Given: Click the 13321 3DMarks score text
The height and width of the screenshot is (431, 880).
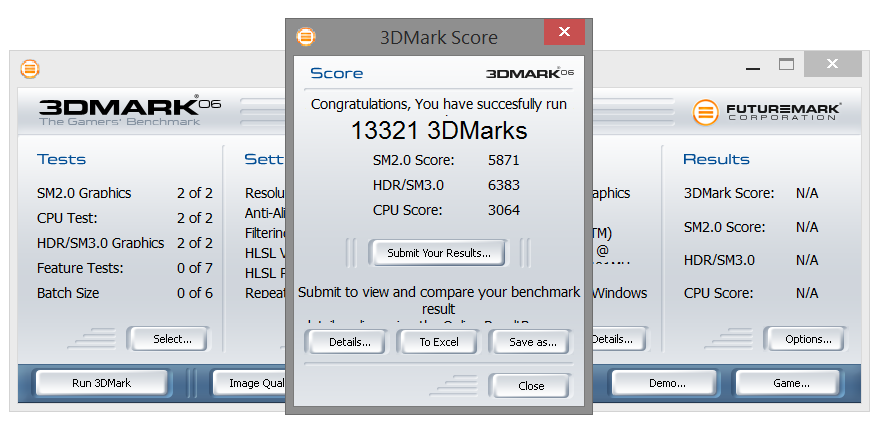Looking at the screenshot, I should 439,131.
